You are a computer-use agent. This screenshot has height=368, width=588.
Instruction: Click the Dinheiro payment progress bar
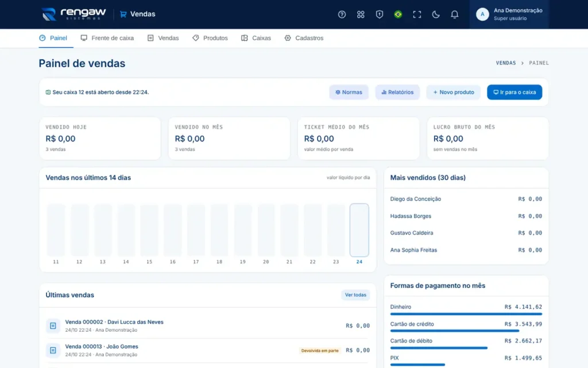point(466,314)
